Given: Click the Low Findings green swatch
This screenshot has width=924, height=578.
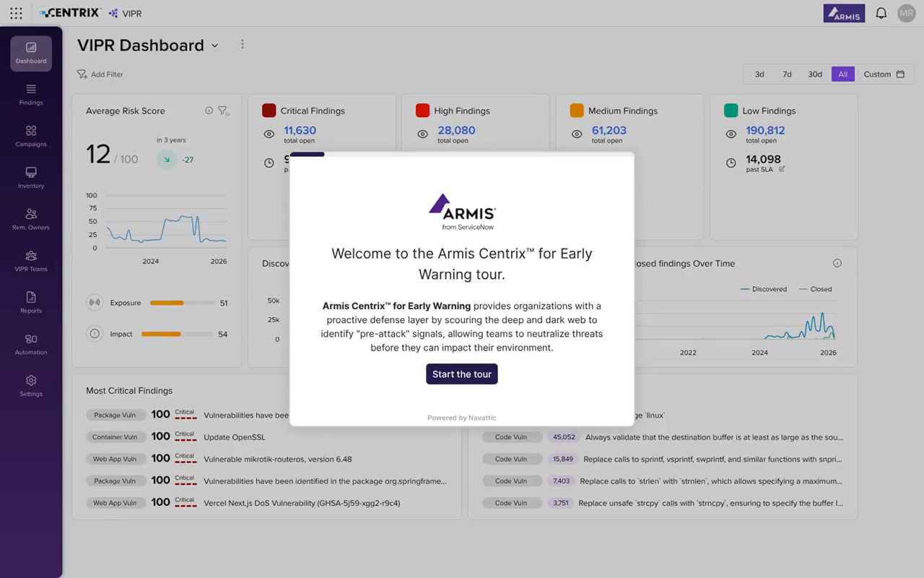Looking at the screenshot, I should 731,111.
